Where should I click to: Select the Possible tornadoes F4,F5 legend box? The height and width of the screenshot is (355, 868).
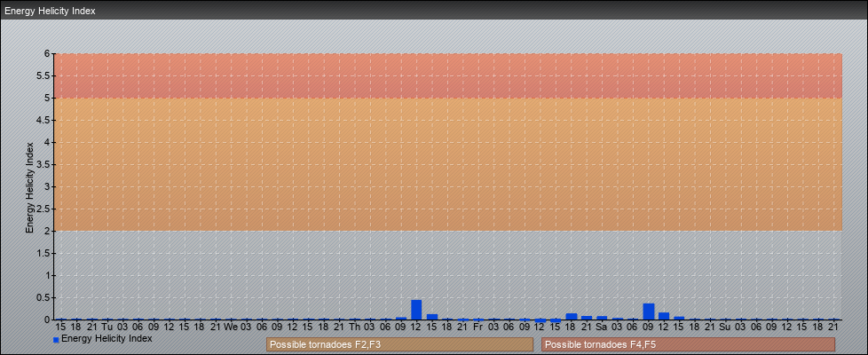point(688,344)
